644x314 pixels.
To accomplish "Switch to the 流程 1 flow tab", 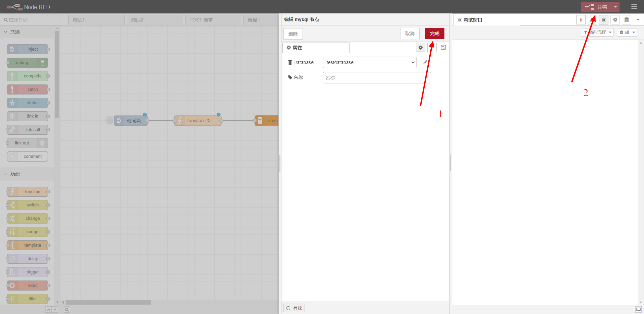I will 261,20.
